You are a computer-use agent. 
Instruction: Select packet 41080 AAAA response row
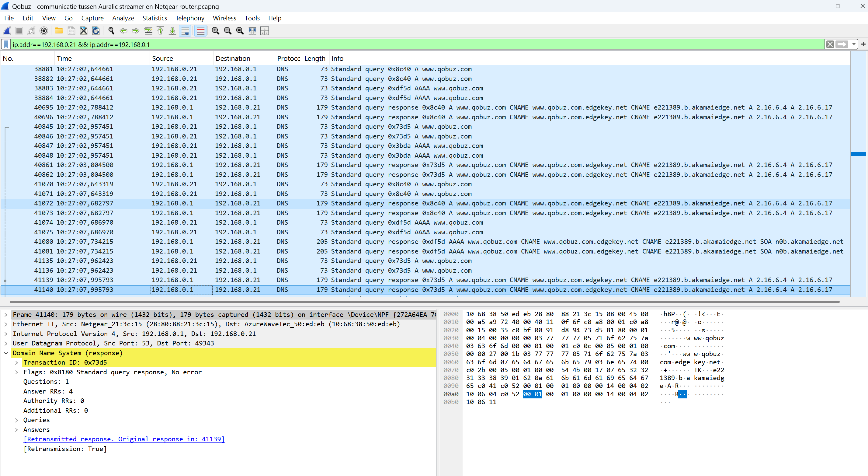[425, 242]
